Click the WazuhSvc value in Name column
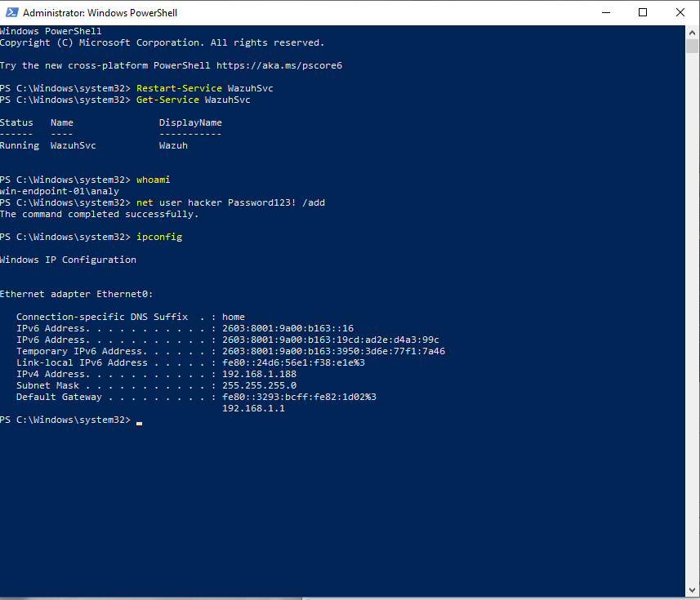Image resolution: width=700 pixels, height=600 pixels. pyautogui.click(x=74, y=145)
